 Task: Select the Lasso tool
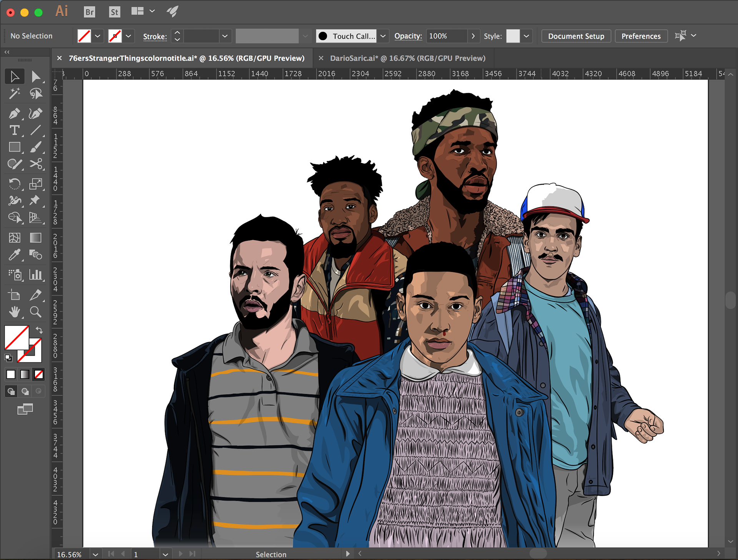point(36,93)
